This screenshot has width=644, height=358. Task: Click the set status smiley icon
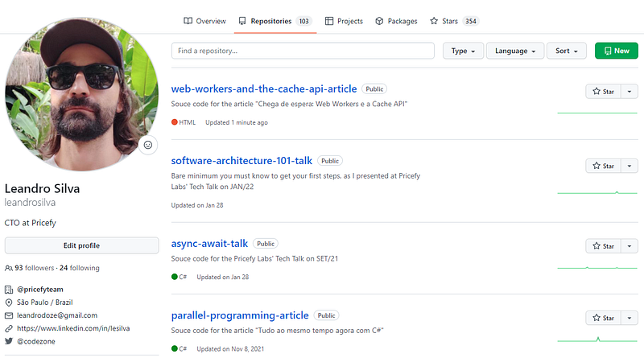(147, 145)
